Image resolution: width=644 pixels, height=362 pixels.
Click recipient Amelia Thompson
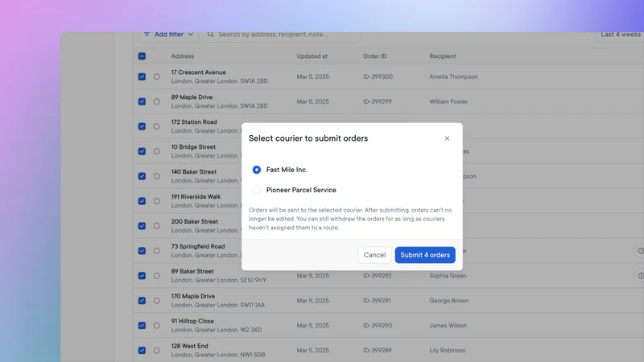pos(453,76)
